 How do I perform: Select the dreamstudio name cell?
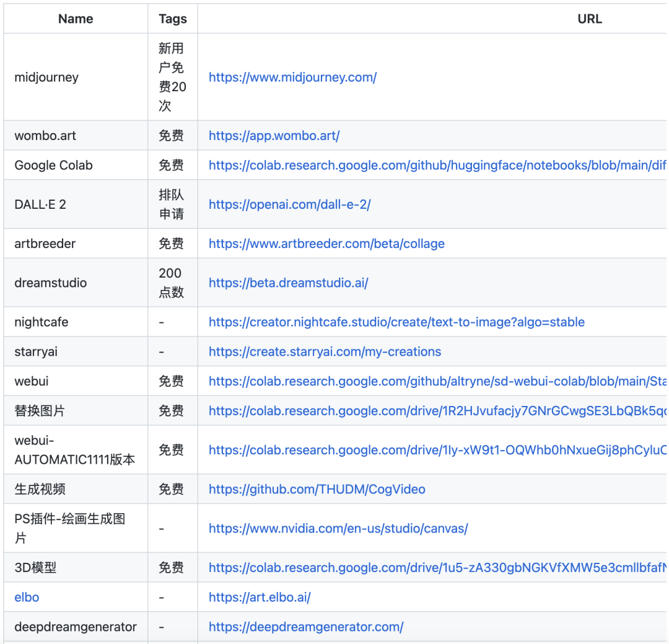[76, 283]
